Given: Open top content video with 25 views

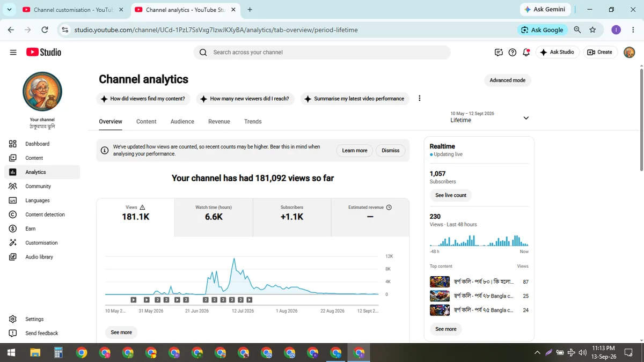Looking at the screenshot, I should pos(479,296).
